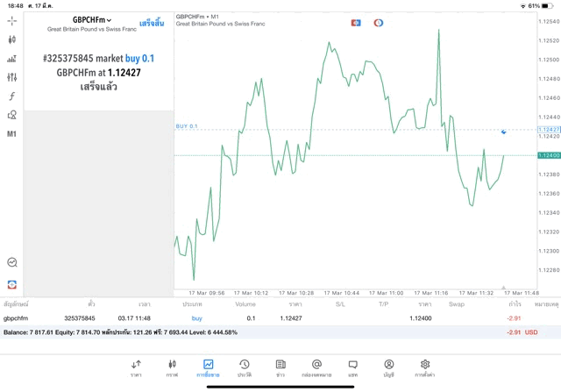Screen dimensions: 561x392
Task: Open new order icon in left sidebar
Action: [x=12, y=285]
